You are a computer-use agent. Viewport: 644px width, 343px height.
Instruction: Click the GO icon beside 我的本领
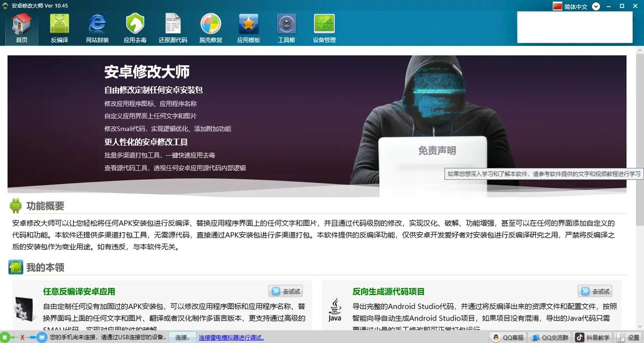(x=16, y=267)
